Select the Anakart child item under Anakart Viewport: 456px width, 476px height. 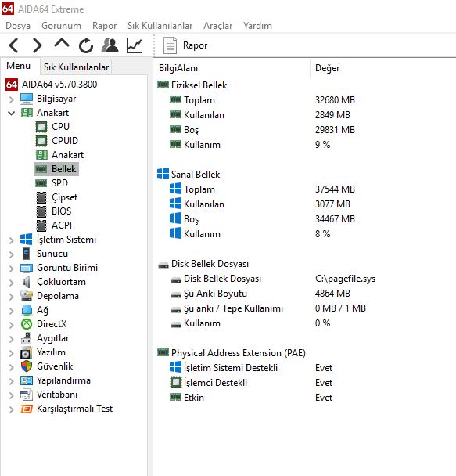67,155
